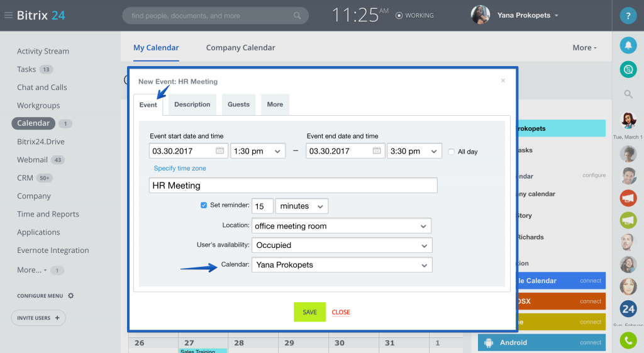This screenshot has height=353, width=644.
Task: Open Webmail in the sidebar
Action: 33,159
